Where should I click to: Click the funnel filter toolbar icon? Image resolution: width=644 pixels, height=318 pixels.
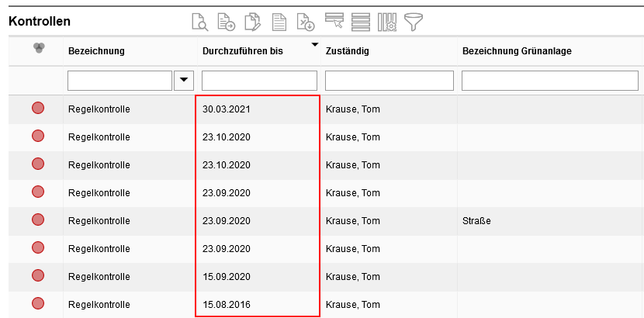(414, 22)
